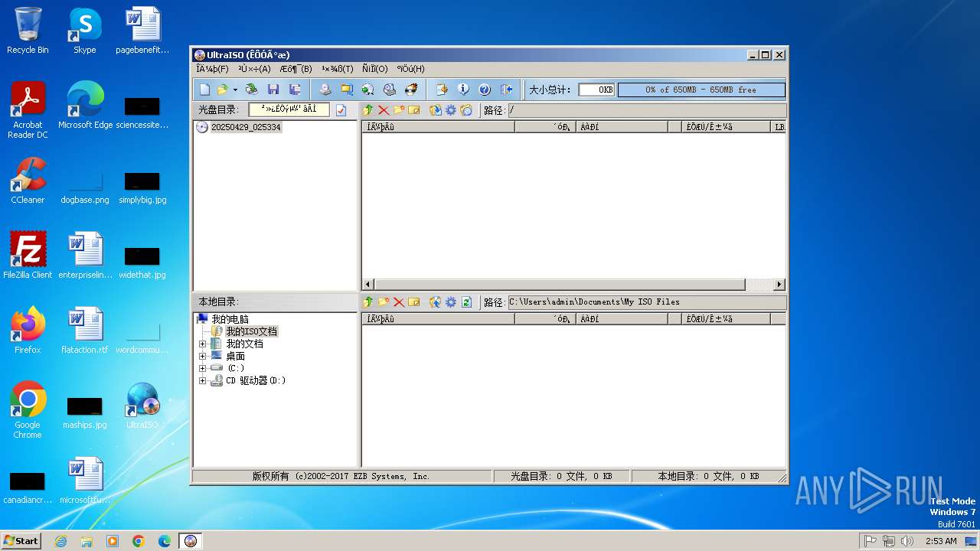980x551 pixels.
Task: Expand the 桌面 tree node
Action: click(x=202, y=356)
